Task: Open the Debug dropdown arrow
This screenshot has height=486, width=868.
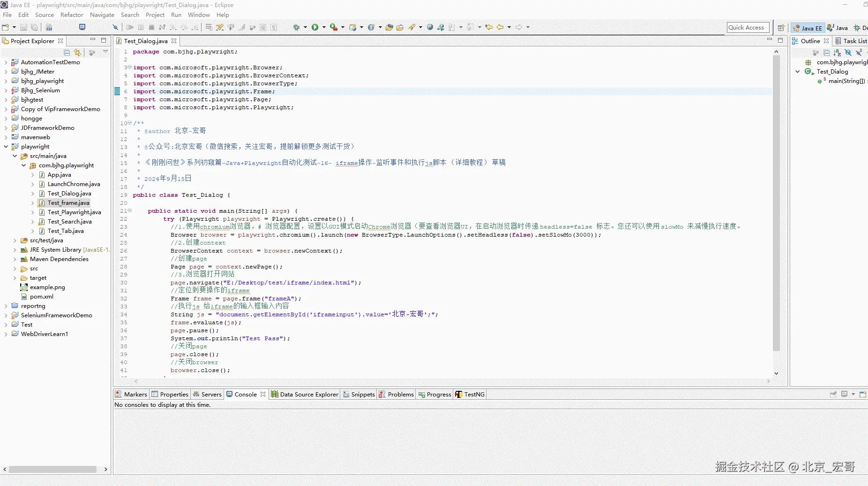Action: coord(305,27)
